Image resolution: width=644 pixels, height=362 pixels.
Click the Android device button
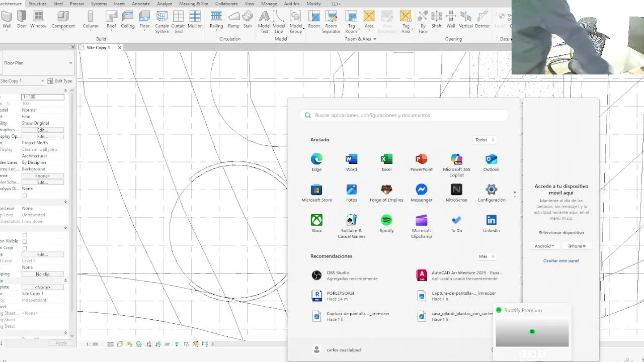tap(544, 246)
